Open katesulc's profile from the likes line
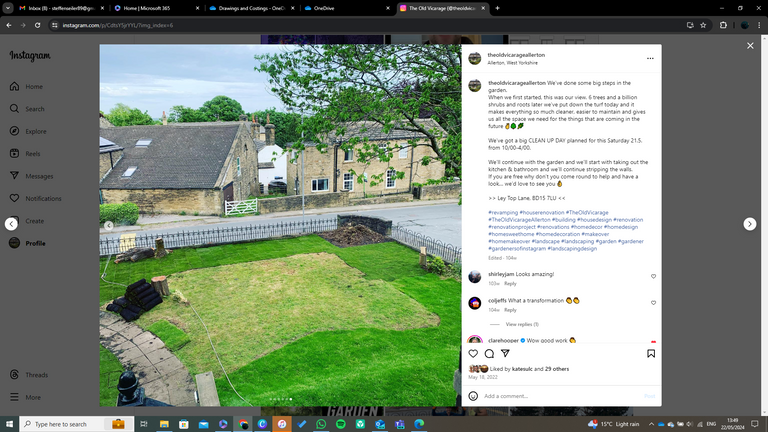The width and height of the screenshot is (768, 432). point(522,369)
